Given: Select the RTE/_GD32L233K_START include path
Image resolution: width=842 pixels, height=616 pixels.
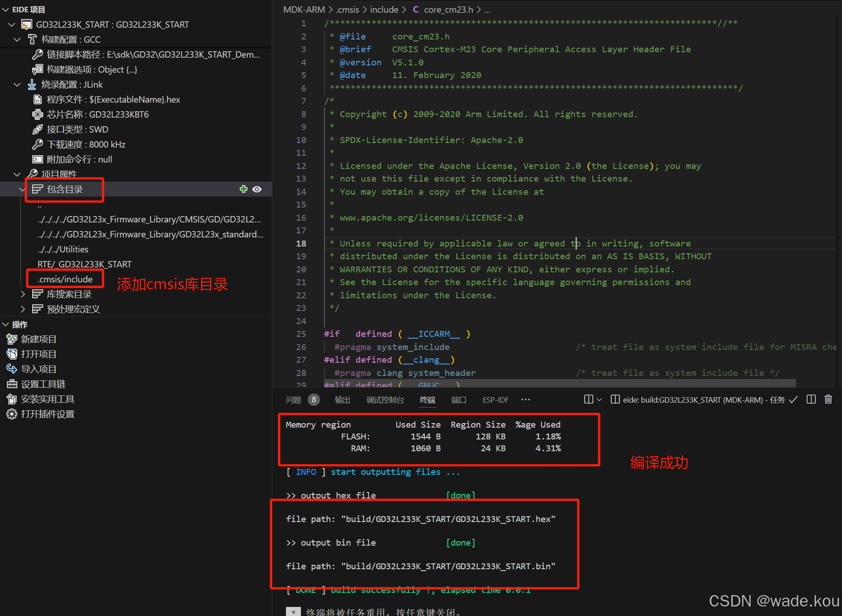Looking at the screenshot, I should pos(84,264).
